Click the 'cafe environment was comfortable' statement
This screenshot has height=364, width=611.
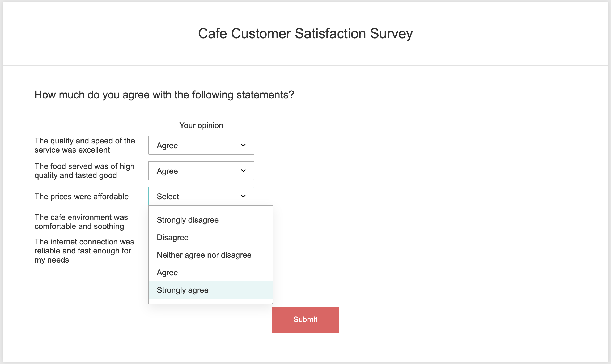click(81, 222)
